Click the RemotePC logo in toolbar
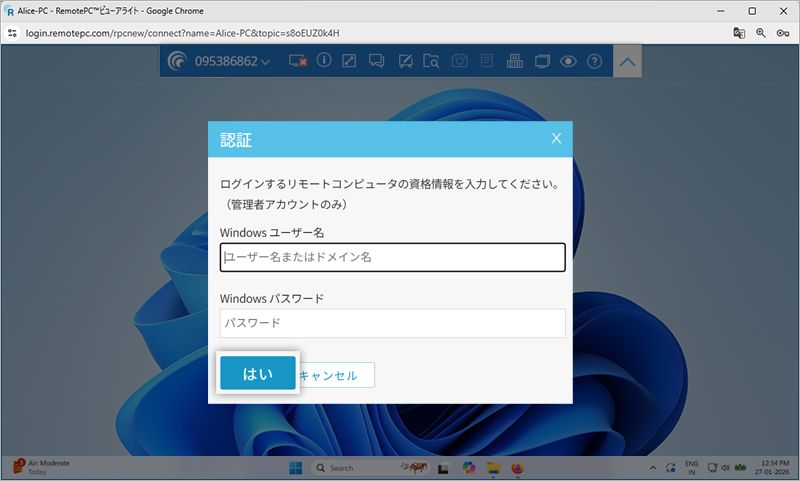The height and width of the screenshot is (481, 800). pyautogui.click(x=177, y=61)
